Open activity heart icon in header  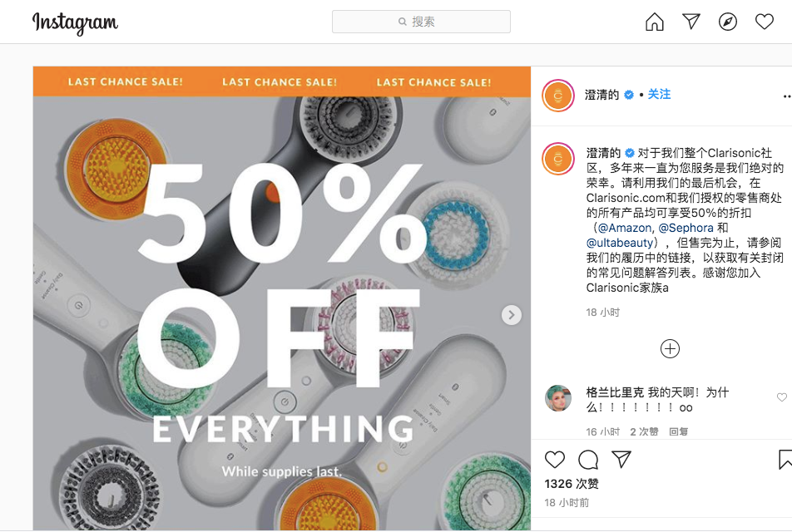(765, 22)
